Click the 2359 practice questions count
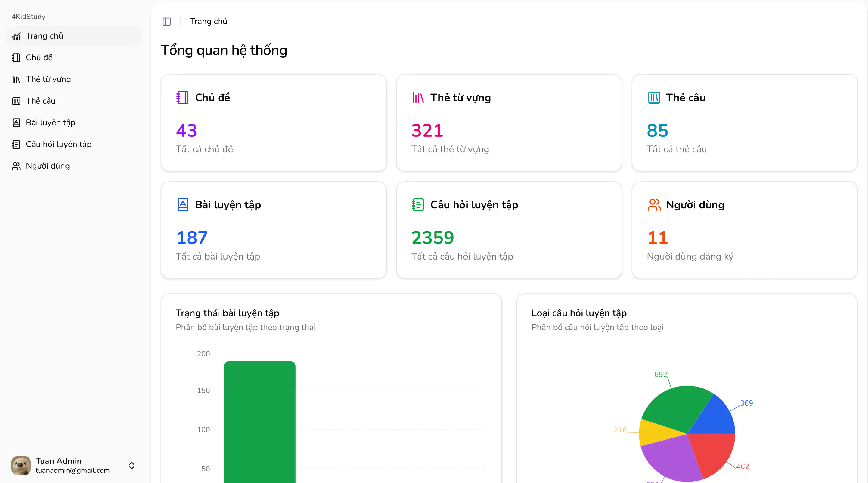This screenshot has width=868, height=483. tap(433, 238)
